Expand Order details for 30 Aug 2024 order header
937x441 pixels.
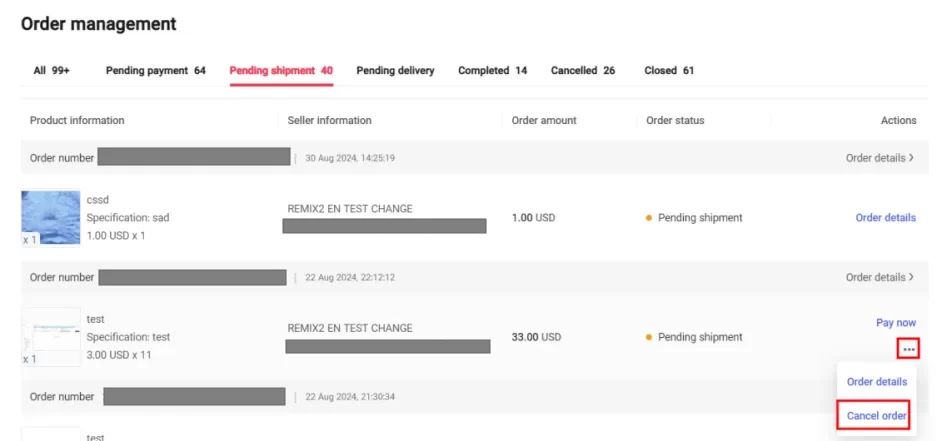(879, 158)
